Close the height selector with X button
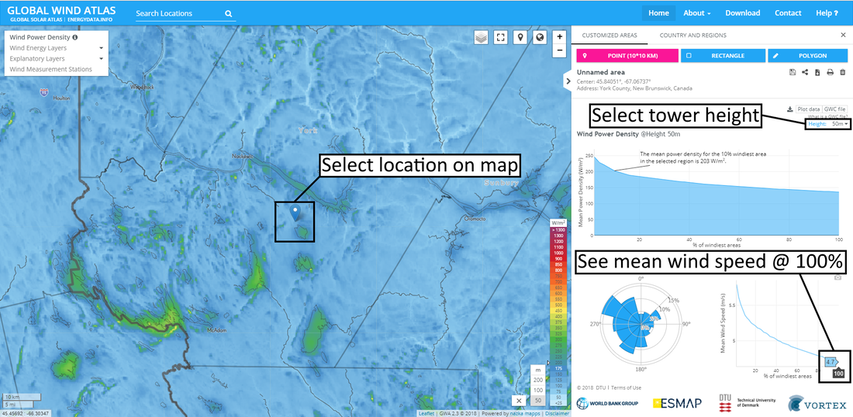The height and width of the screenshot is (417, 853). 519,401
